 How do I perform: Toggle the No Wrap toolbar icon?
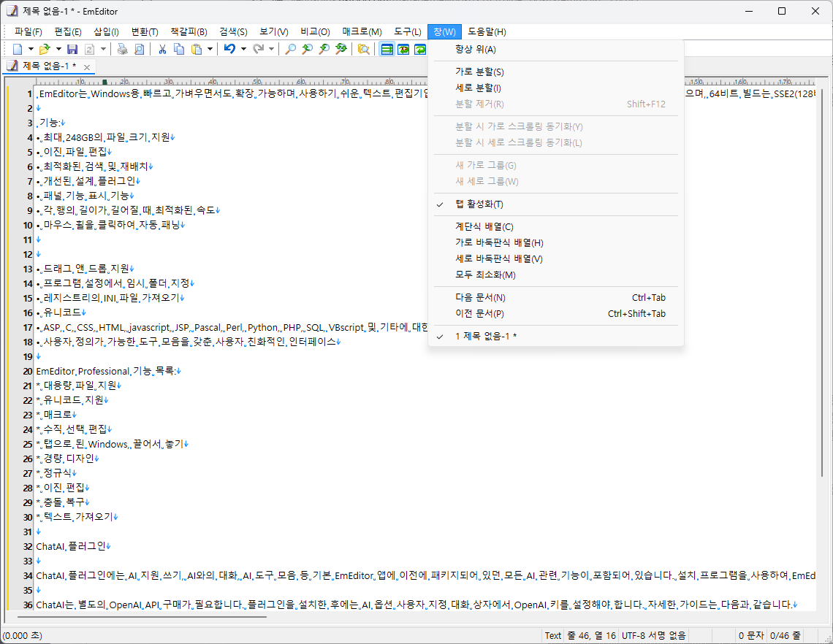pyautogui.click(x=387, y=49)
